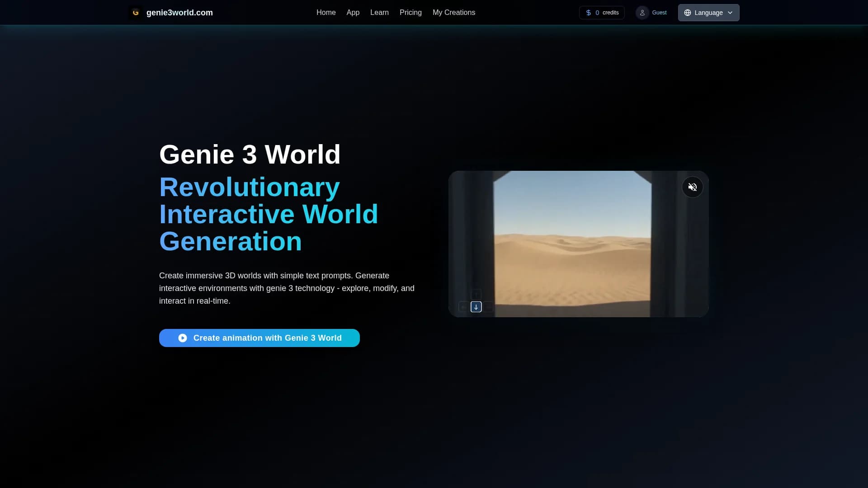
Task: Click the 'Create immersive 3D worlds' description paragraph
Action: [x=287, y=288]
